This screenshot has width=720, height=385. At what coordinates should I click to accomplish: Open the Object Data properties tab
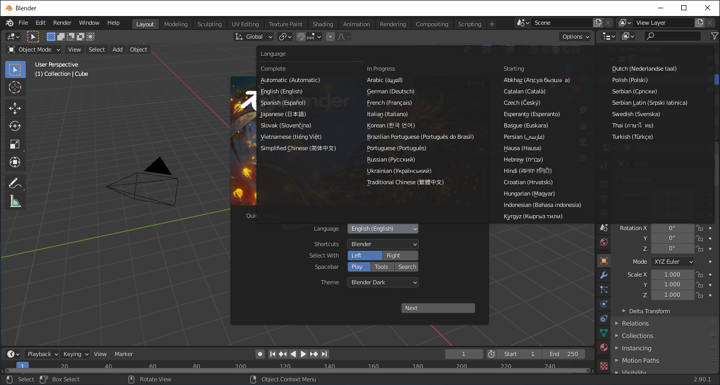(604, 333)
